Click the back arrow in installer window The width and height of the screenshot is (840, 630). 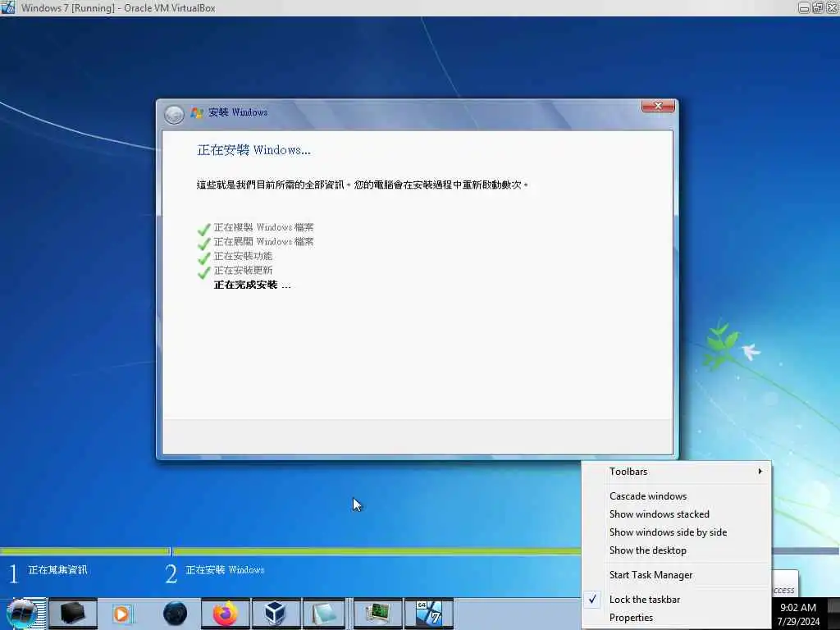click(174, 114)
